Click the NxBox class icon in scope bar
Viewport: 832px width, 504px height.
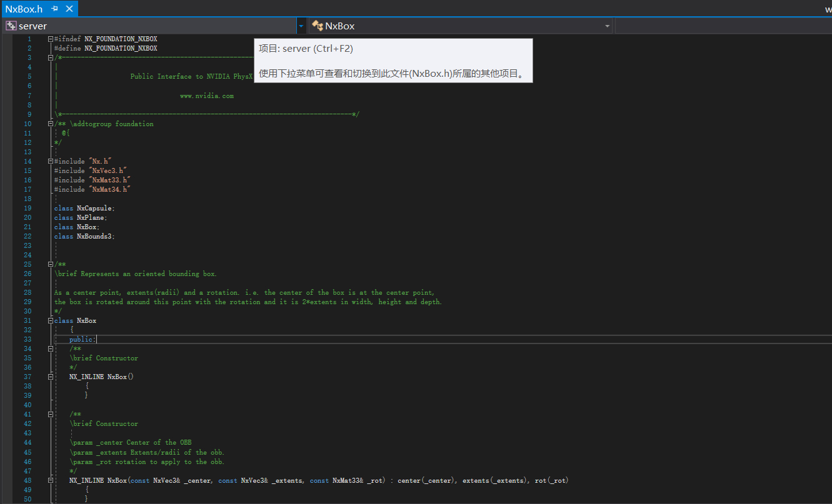pos(318,26)
